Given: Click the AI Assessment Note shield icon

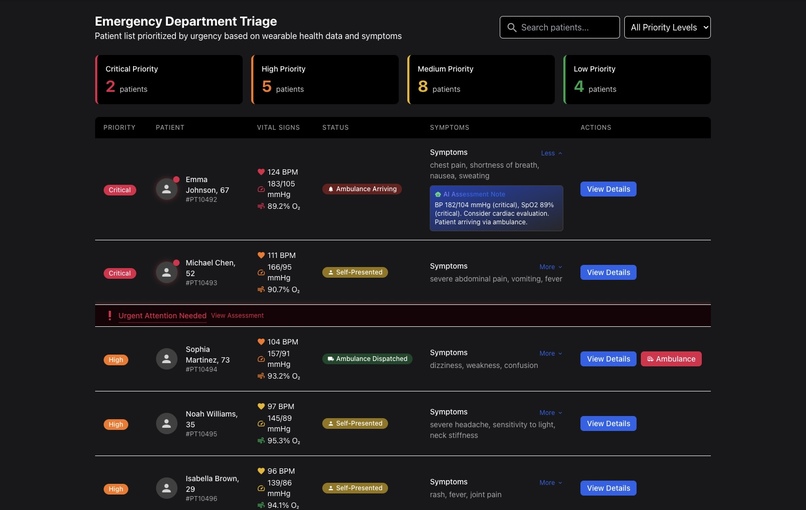Looking at the screenshot, I should coord(438,194).
